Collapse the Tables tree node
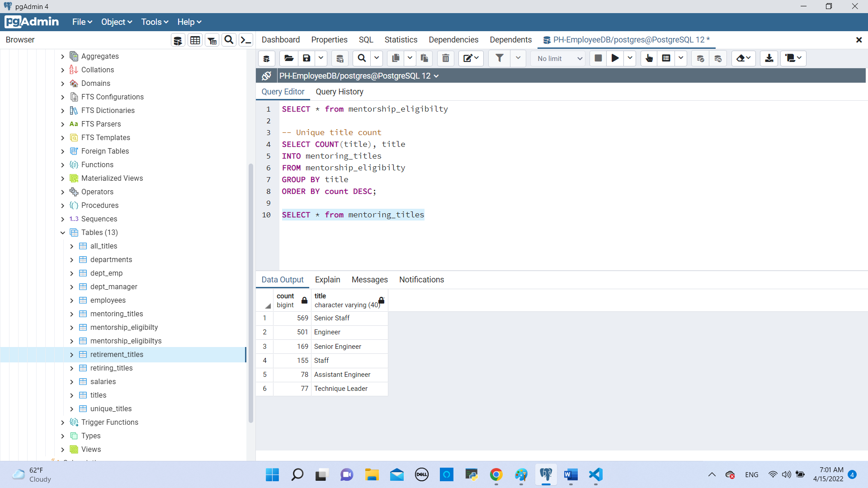 click(62, 233)
